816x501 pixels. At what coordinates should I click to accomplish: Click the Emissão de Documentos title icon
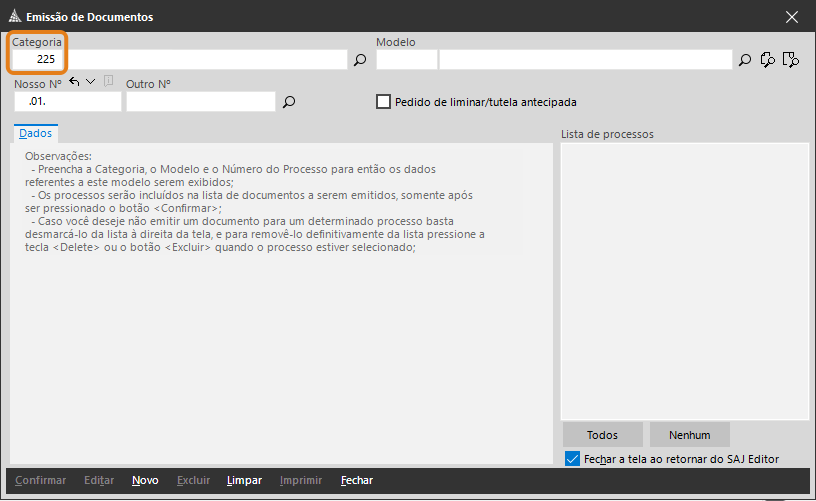[15, 16]
